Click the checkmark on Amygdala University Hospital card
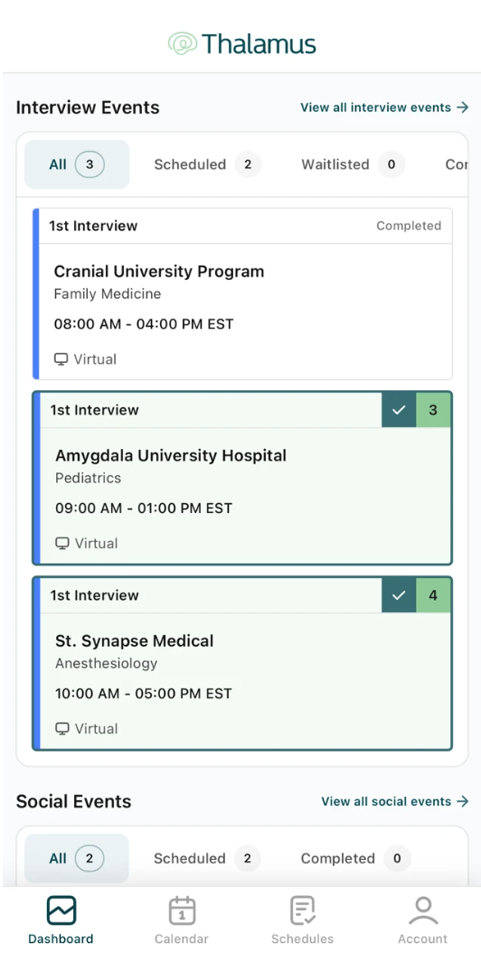The height and width of the screenshot is (980, 481). (399, 410)
